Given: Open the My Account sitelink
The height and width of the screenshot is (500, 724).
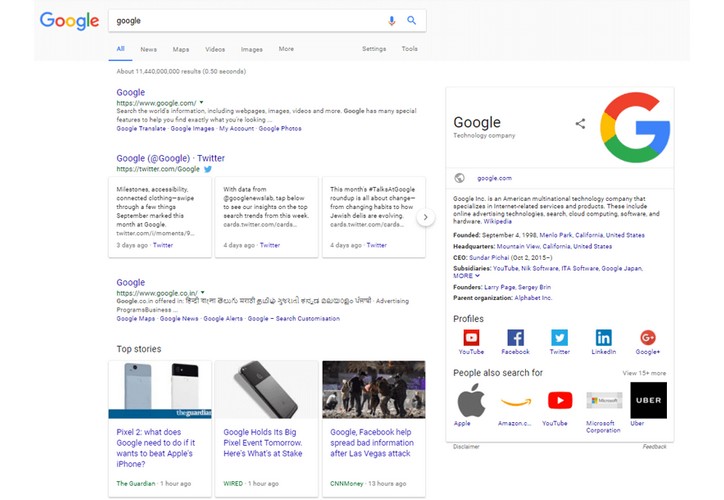Looking at the screenshot, I should point(236,128).
